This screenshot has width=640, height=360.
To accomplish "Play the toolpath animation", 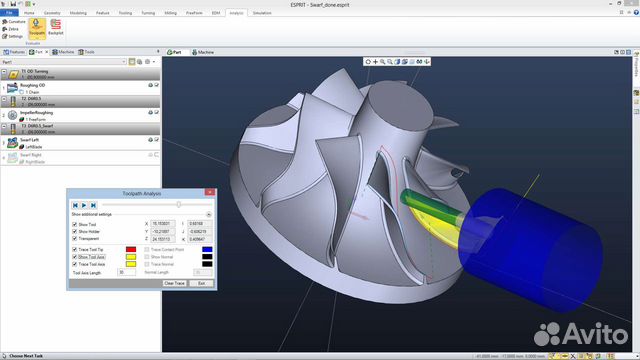I will click(84, 205).
